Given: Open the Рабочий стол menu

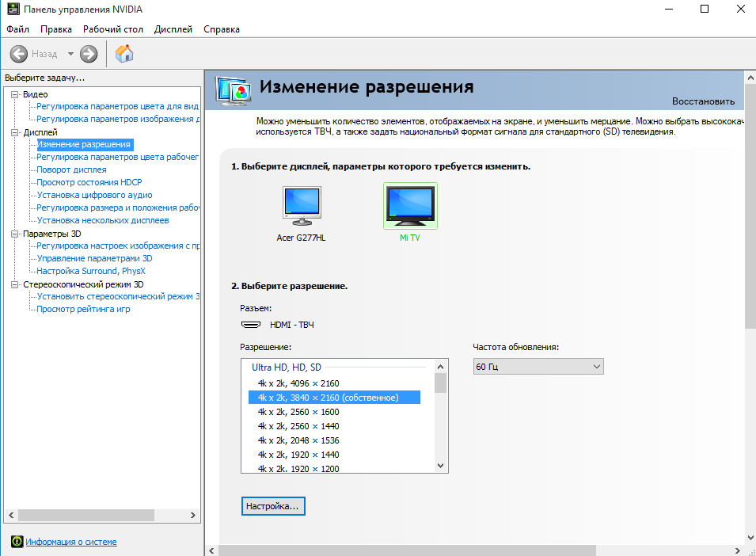Looking at the screenshot, I should (113, 29).
